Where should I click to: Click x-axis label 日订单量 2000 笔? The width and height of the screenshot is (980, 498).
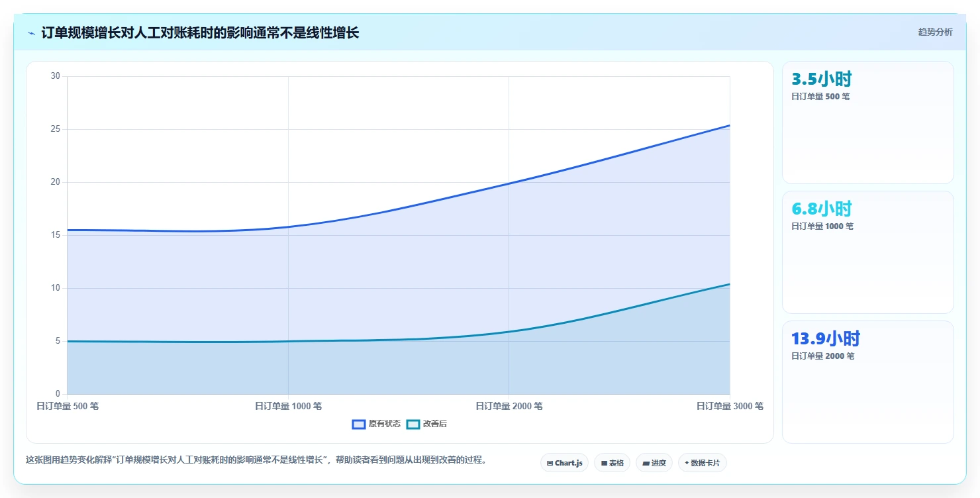pos(509,406)
